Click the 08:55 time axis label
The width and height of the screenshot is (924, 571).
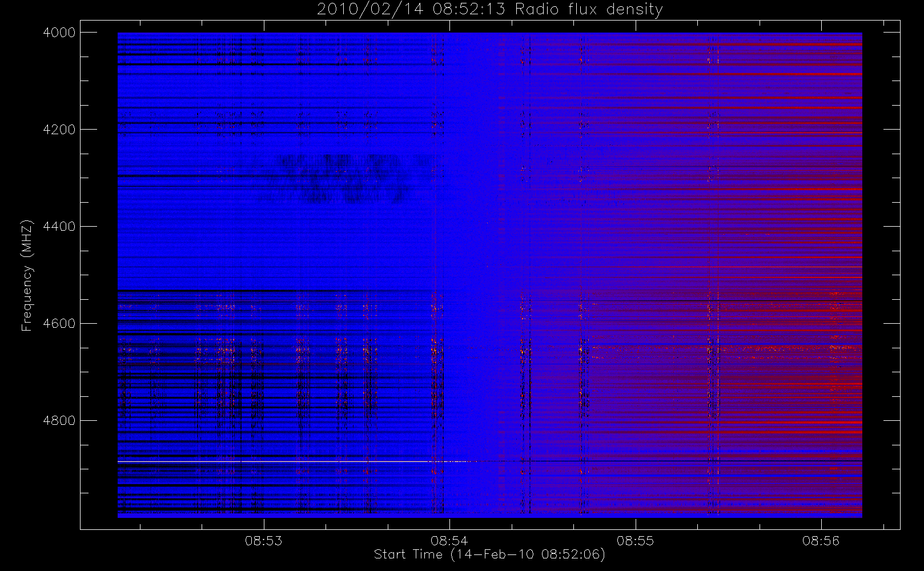pos(635,541)
